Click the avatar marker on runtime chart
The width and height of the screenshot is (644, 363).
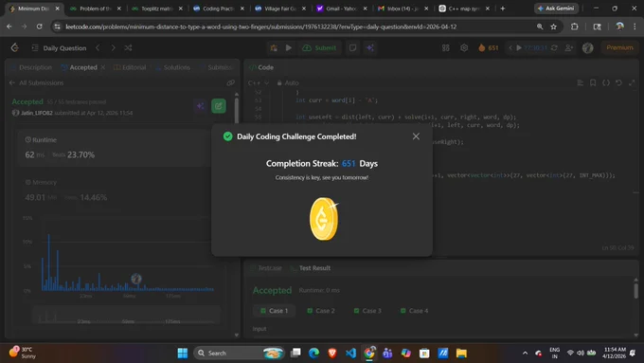click(136, 279)
